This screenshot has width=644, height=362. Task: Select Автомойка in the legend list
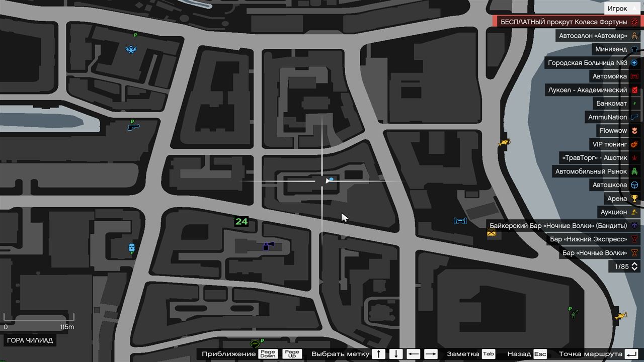pos(615,76)
